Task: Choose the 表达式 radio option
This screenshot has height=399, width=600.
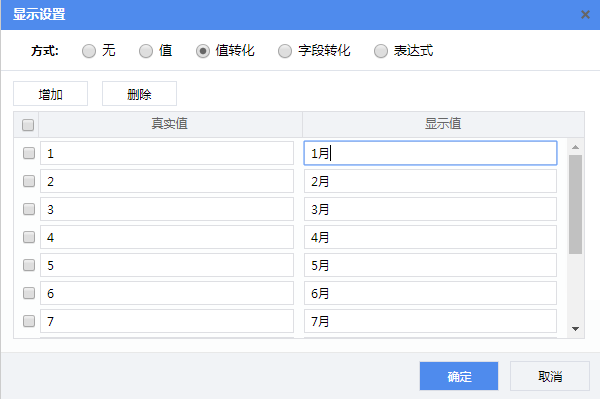Action: (381, 51)
